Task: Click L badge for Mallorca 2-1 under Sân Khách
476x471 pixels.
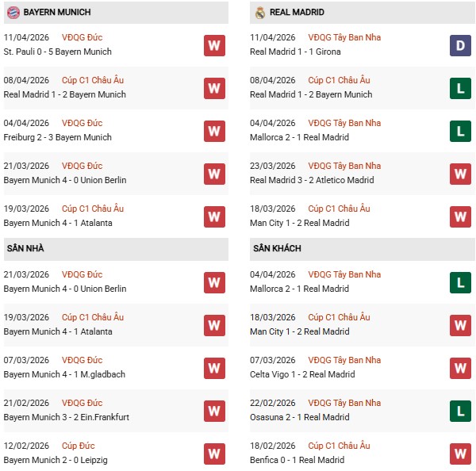Action: pyautogui.click(x=460, y=282)
